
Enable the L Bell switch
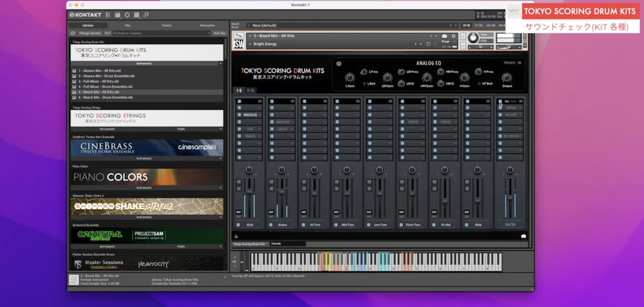coord(365,84)
